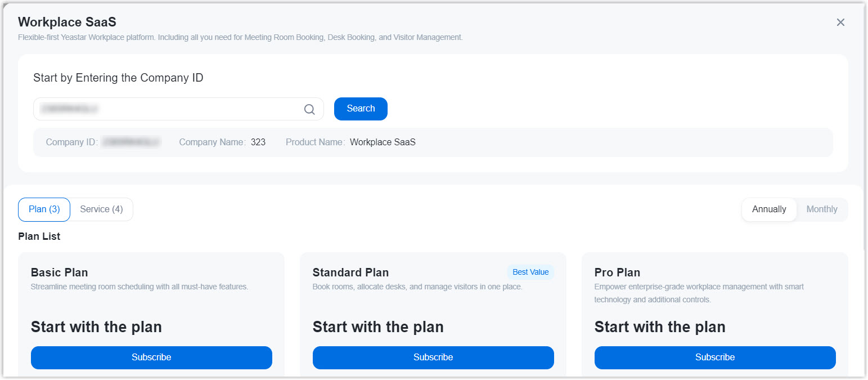Open the Service (4) tab
The image size is (868, 380).
[101, 209]
